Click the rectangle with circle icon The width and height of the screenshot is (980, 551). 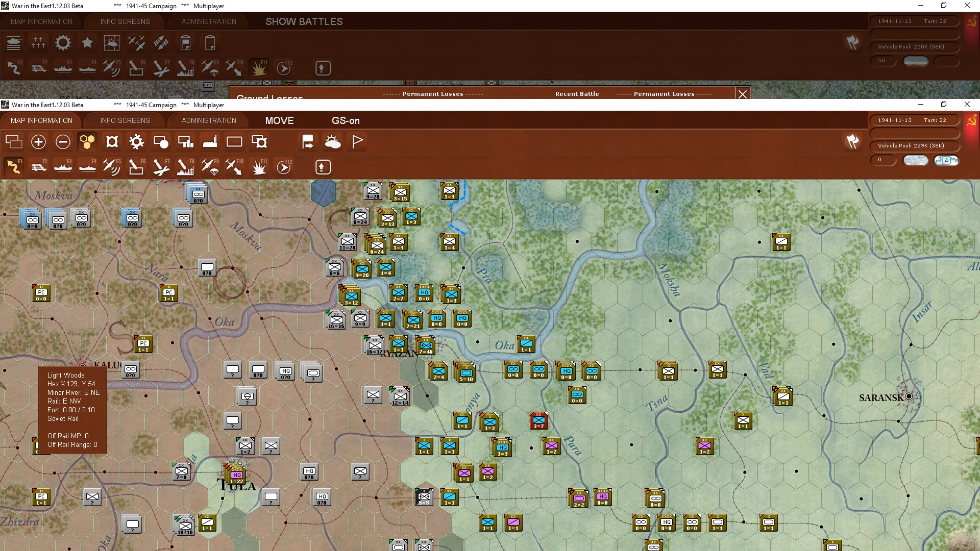coord(161,141)
